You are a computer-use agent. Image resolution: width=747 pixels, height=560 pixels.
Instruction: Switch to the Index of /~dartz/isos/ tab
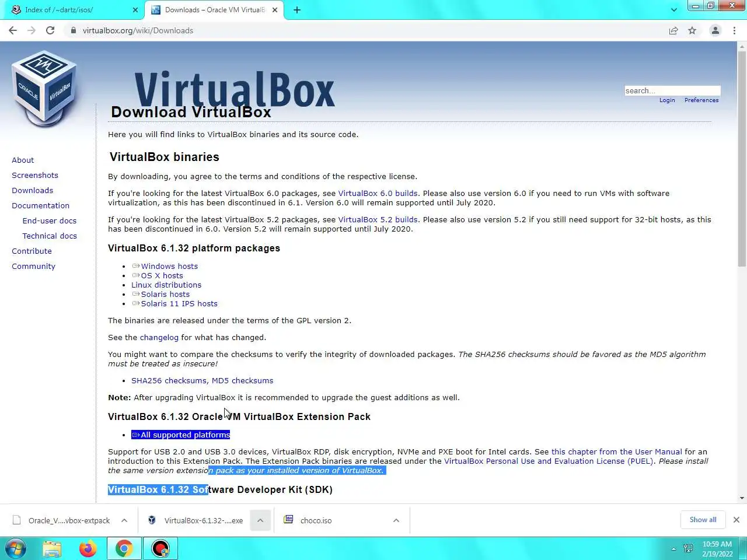click(x=75, y=10)
